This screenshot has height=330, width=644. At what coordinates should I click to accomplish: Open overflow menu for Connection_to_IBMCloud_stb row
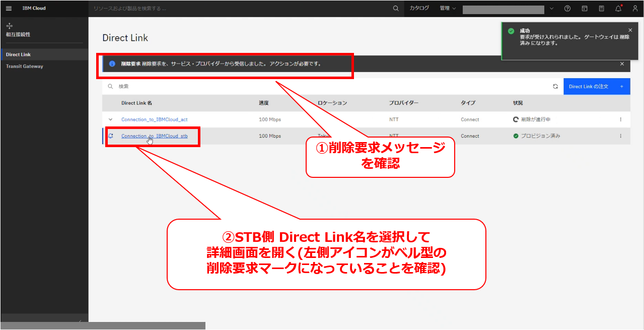pos(620,136)
